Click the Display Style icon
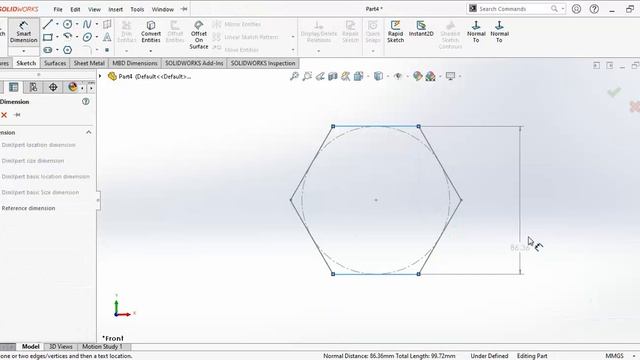Viewport: 640px width, 360px height. 378,76
